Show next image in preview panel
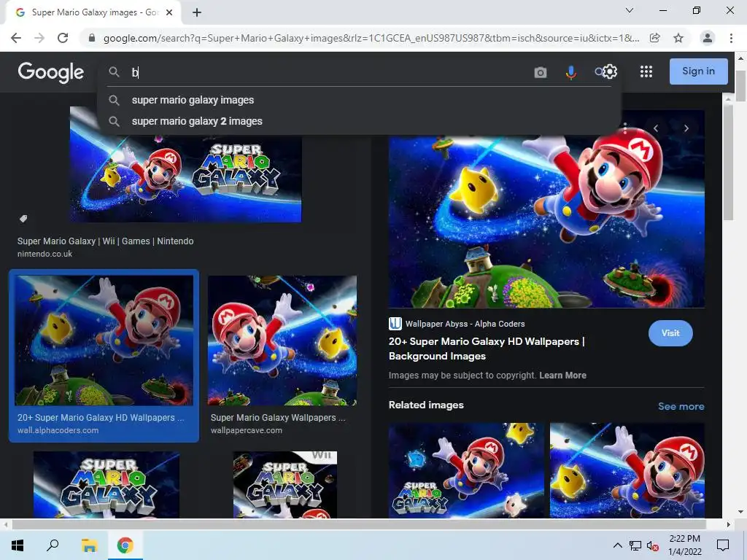 686,128
